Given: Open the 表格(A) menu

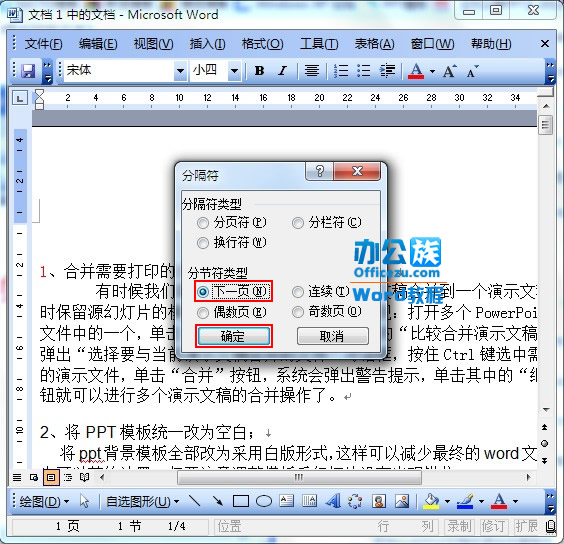Looking at the screenshot, I should 374,44.
